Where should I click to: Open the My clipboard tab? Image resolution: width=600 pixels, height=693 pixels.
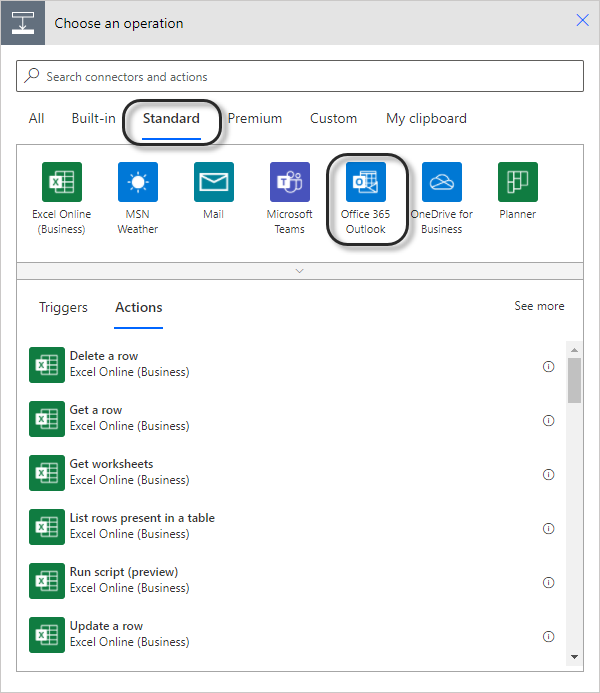[426, 118]
